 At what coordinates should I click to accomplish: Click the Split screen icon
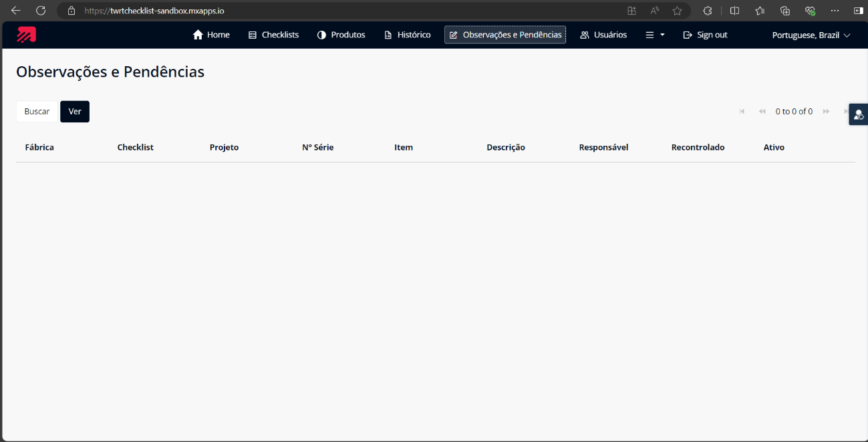point(734,11)
